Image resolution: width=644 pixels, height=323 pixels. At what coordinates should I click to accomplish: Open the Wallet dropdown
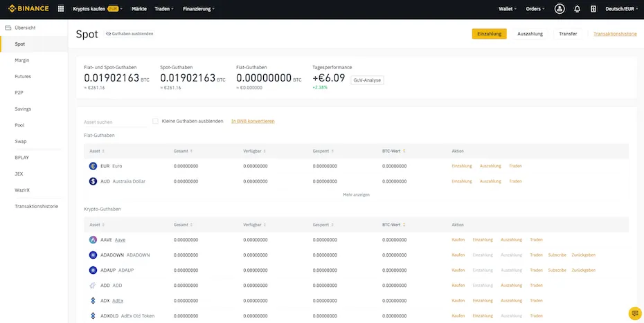(x=507, y=8)
